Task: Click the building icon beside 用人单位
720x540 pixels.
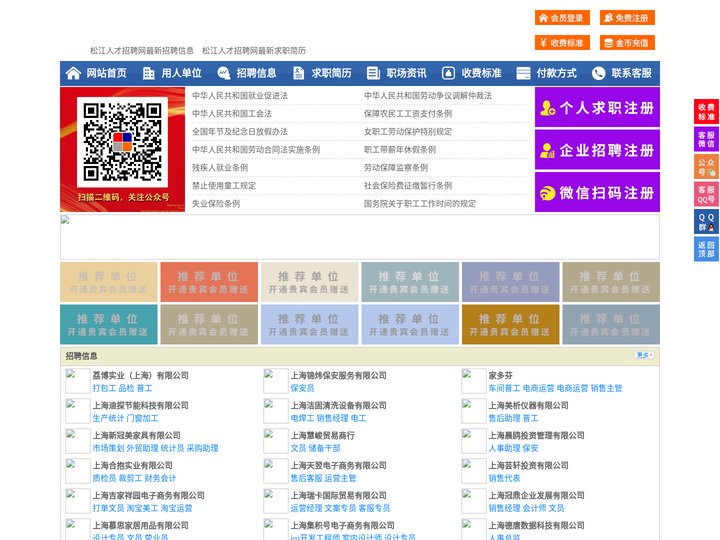Action: point(148,73)
